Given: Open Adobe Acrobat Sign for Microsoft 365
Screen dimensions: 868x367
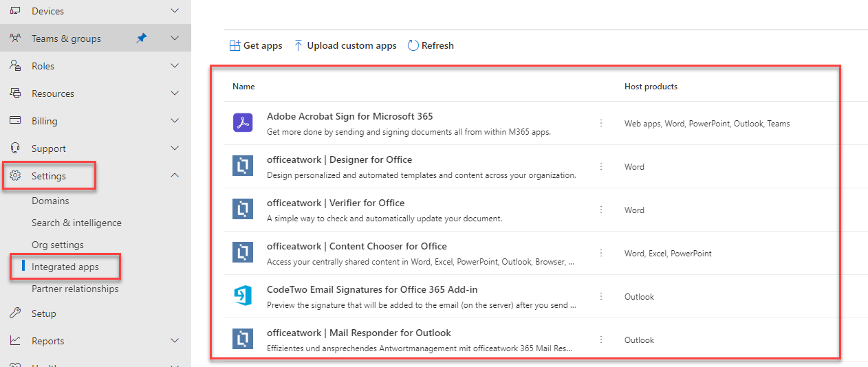Looking at the screenshot, I should (350, 116).
